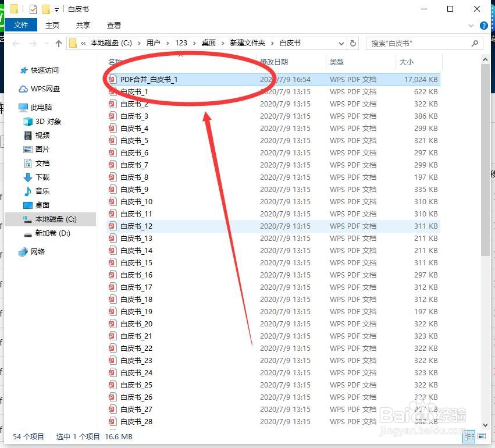Sort by 大小 column header
Screen dimensions: 495x448
point(406,62)
